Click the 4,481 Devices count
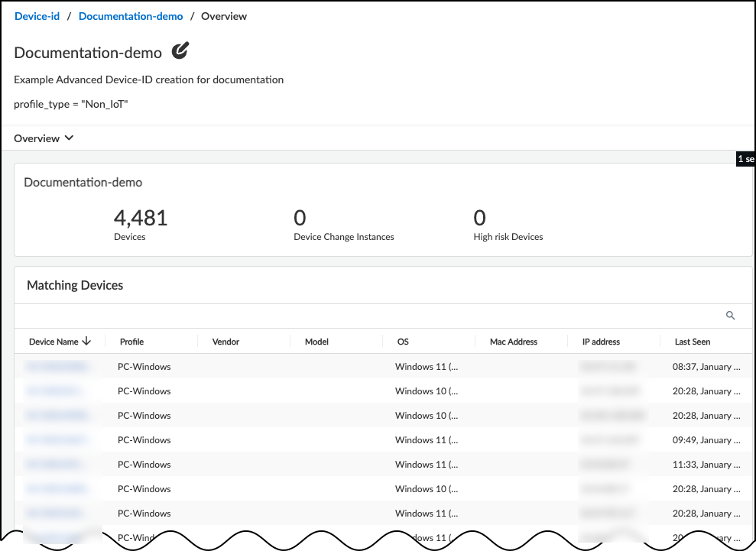 (x=141, y=219)
